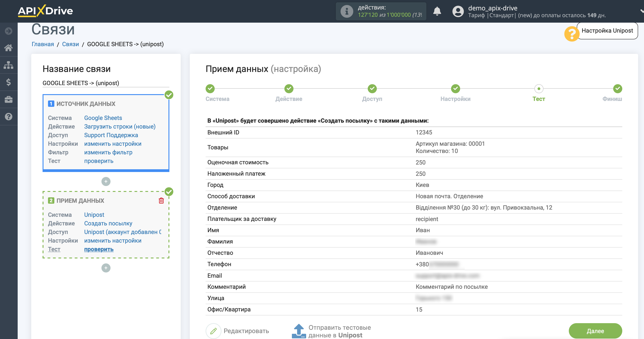
Task: Open notifications bell icon
Action: pos(437,11)
